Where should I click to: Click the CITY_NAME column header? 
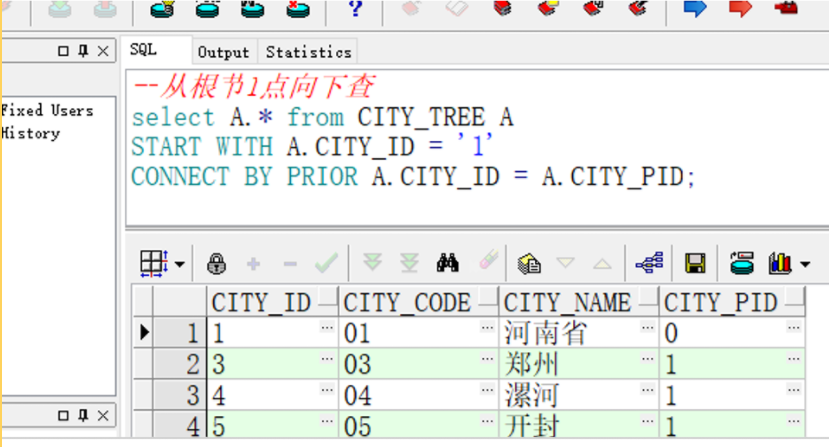(578, 302)
